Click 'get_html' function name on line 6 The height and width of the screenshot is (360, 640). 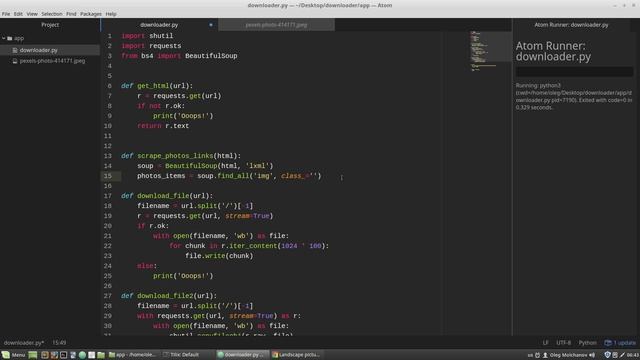(x=153, y=86)
